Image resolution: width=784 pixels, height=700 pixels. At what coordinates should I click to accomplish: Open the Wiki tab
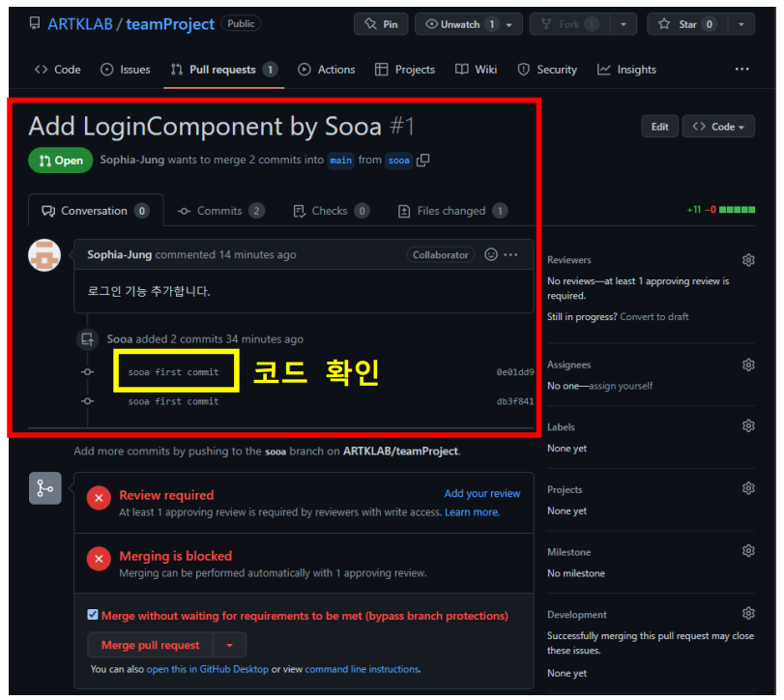[x=476, y=70]
